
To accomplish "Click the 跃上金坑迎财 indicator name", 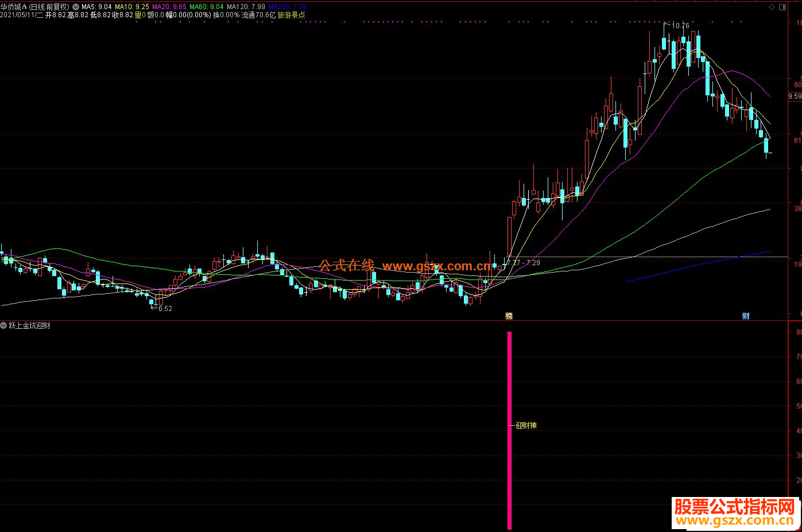I will tap(29, 325).
